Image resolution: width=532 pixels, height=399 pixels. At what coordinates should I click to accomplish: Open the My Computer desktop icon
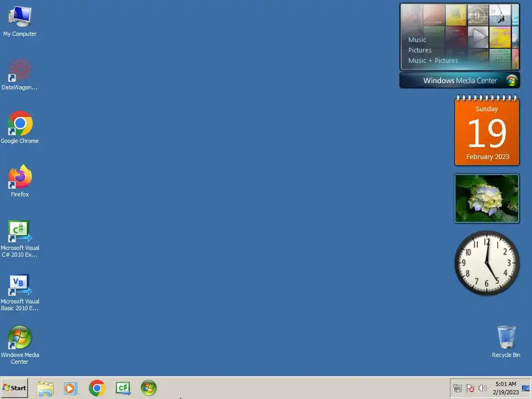tap(20, 21)
